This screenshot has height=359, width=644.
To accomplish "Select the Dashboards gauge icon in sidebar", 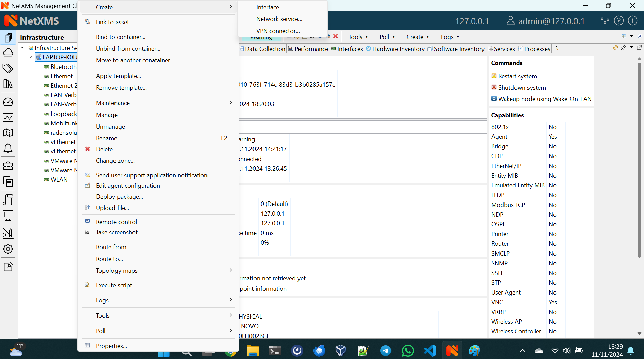I will 8,102.
